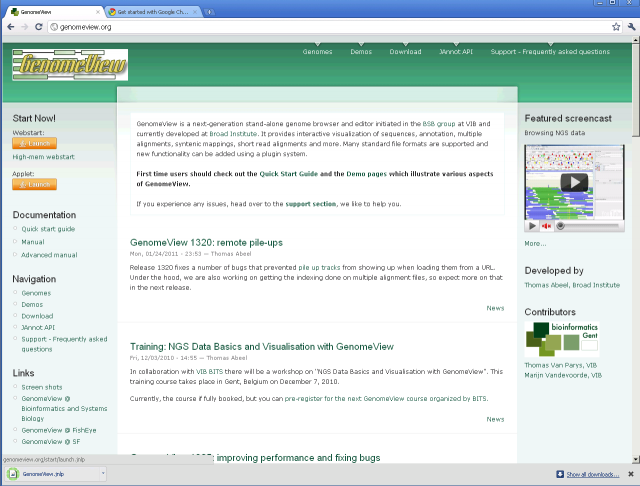Image resolution: width=640 pixels, height=486 pixels.
Task: Open Download in the top menu
Action: click(x=405, y=52)
